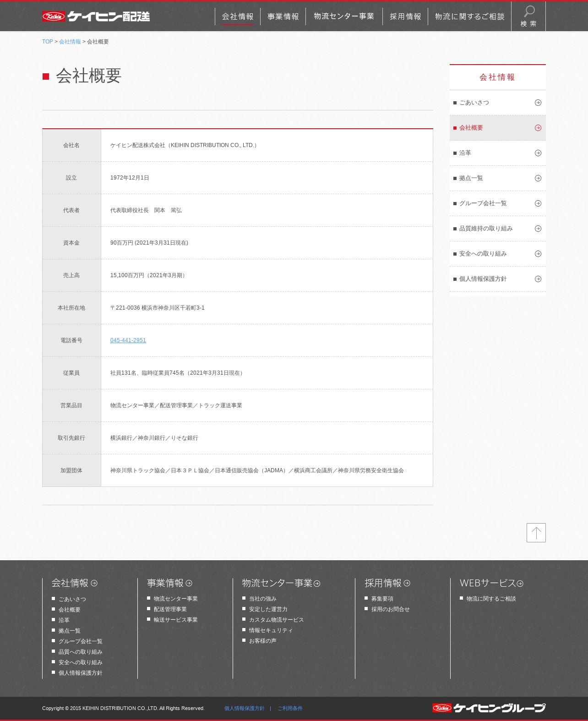Click footer link 情報セキュリティ
Image resolution: width=588 pixels, height=721 pixels.
pos(271,630)
